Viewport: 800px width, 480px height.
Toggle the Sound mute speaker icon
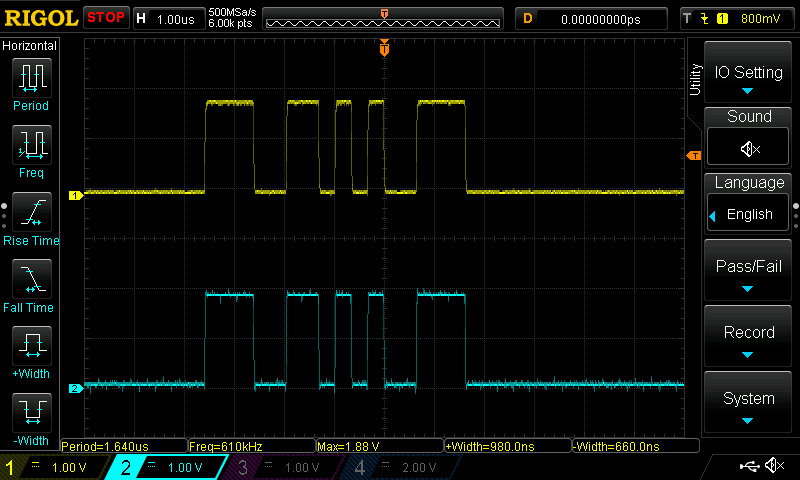(749, 149)
